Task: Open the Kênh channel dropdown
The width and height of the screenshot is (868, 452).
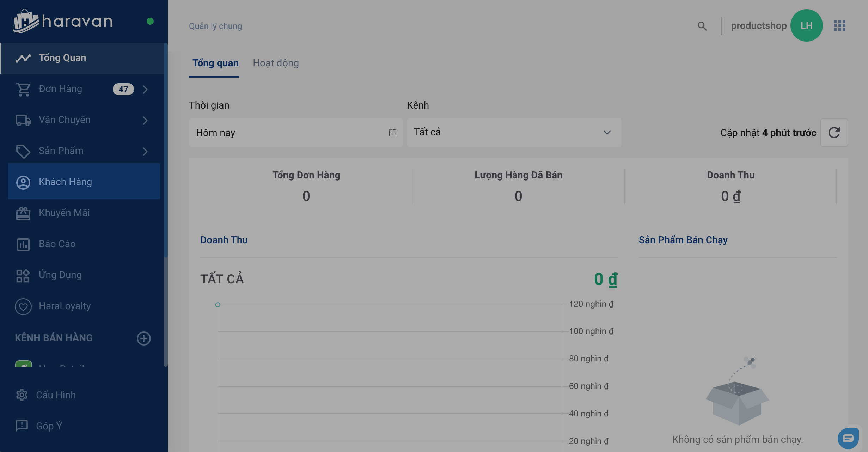Action: coord(514,133)
